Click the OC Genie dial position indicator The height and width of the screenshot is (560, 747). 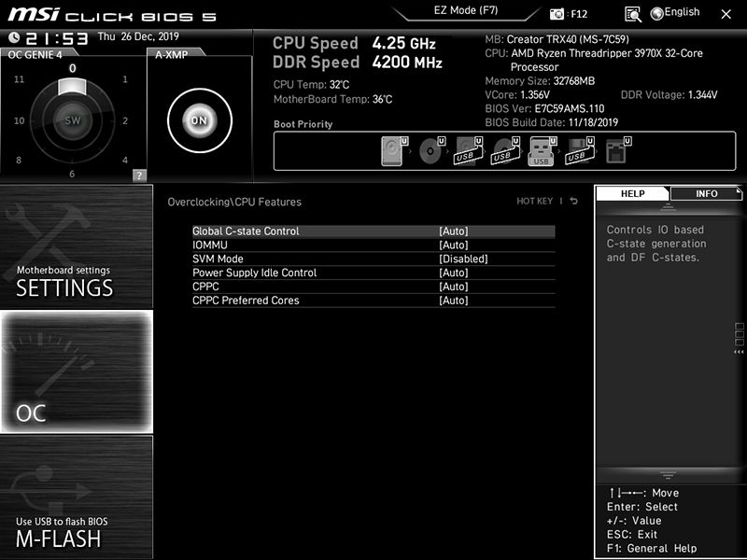click(x=72, y=87)
